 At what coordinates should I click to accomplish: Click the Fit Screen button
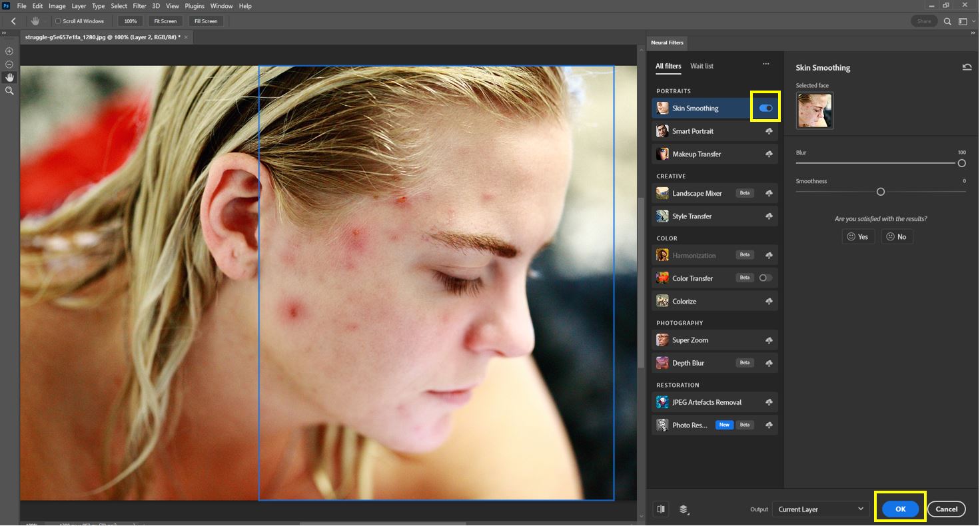[x=165, y=21]
